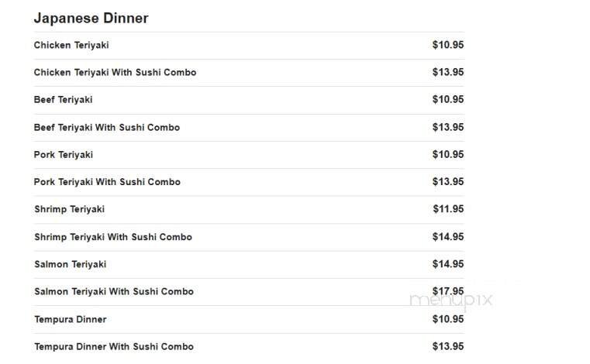This screenshot has width=590, height=364.
Task: Select the Tempura Dinner item
Action: coord(71,319)
